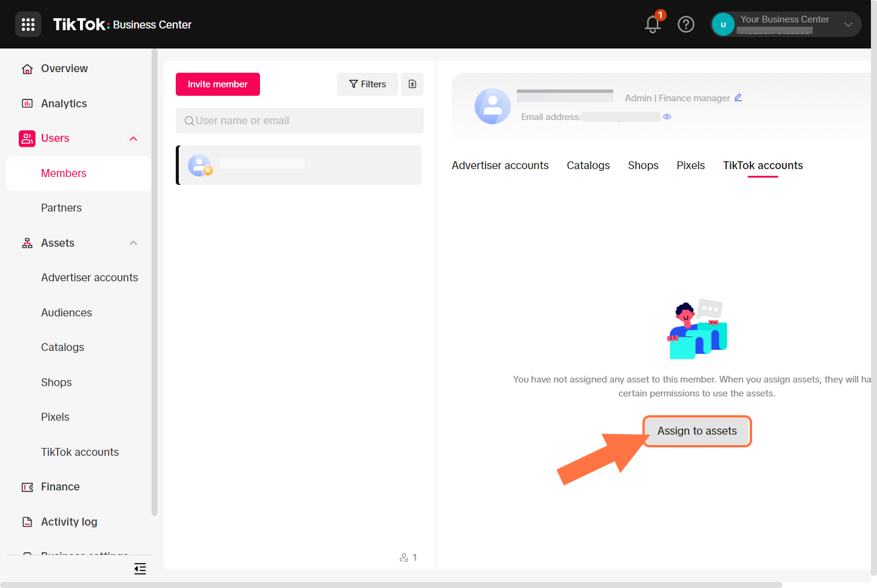Switch to the Pixels tab
Screen dimensions: 877x588
[x=690, y=165]
